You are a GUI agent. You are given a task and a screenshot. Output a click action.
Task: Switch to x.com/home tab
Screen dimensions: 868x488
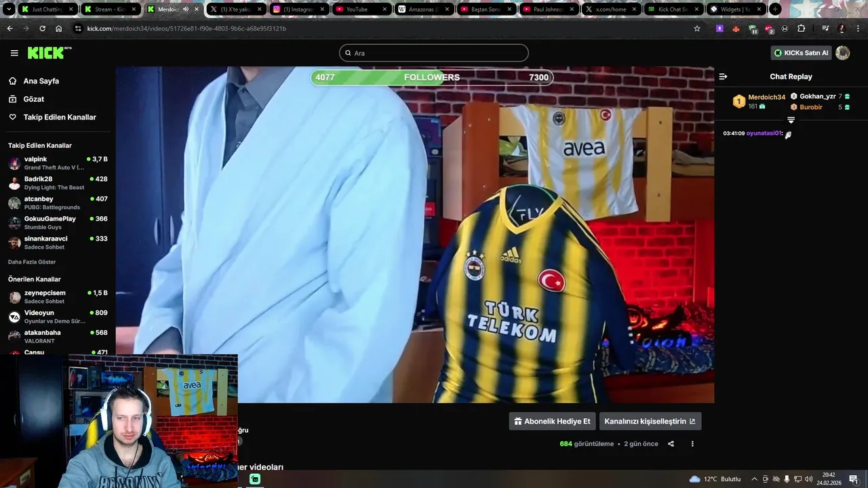(x=612, y=9)
